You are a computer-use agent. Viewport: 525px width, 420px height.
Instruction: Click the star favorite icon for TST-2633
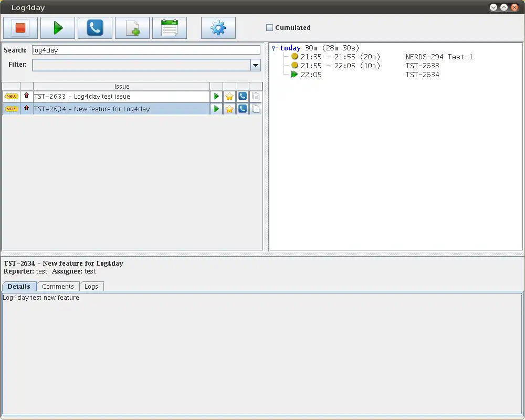pyautogui.click(x=229, y=97)
